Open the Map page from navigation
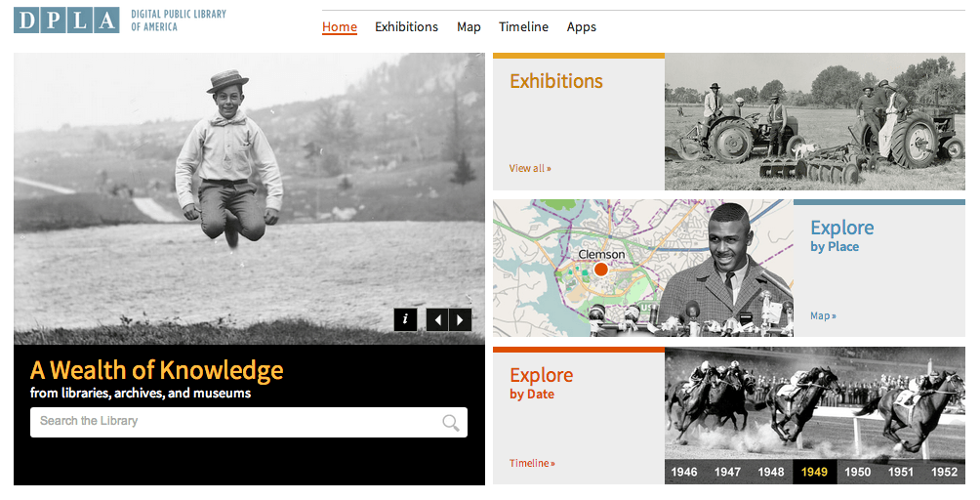 (469, 27)
